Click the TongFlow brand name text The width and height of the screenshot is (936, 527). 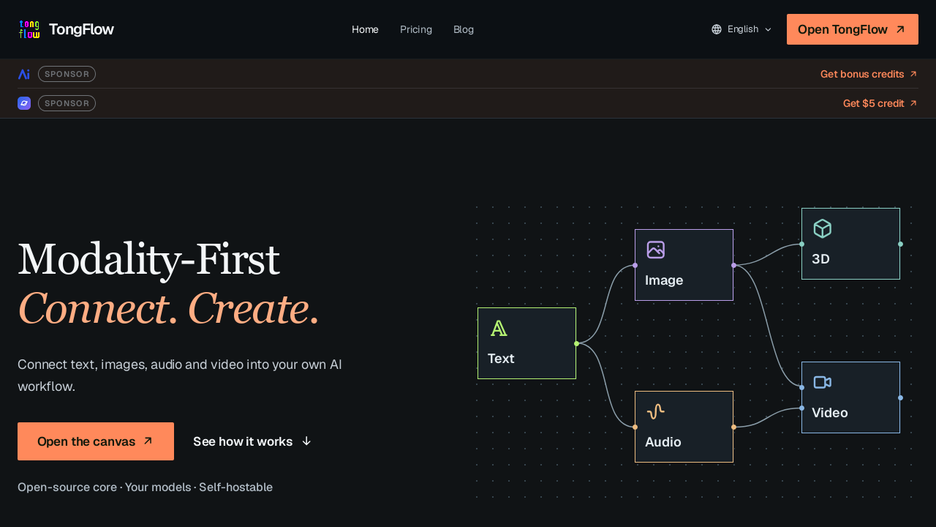(x=81, y=29)
